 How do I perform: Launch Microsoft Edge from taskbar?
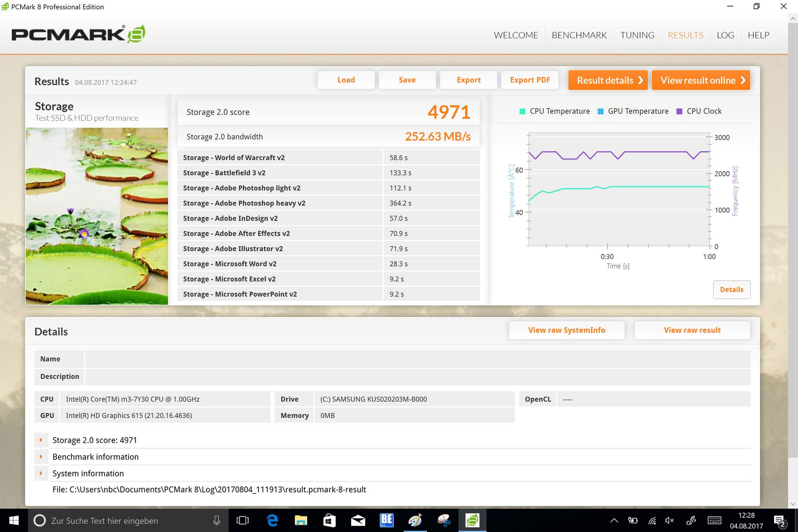pyautogui.click(x=272, y=520)
